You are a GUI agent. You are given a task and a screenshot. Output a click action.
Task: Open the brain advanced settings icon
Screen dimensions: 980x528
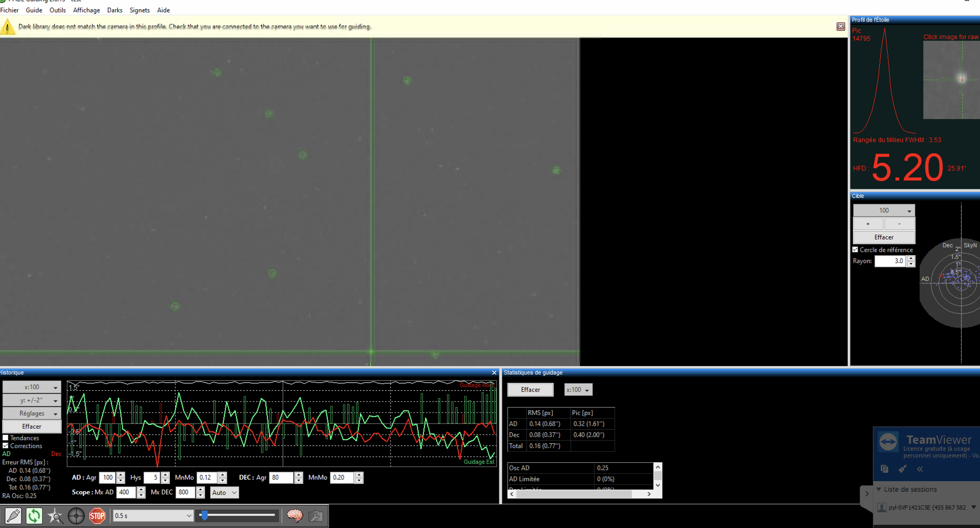point(295,516)
